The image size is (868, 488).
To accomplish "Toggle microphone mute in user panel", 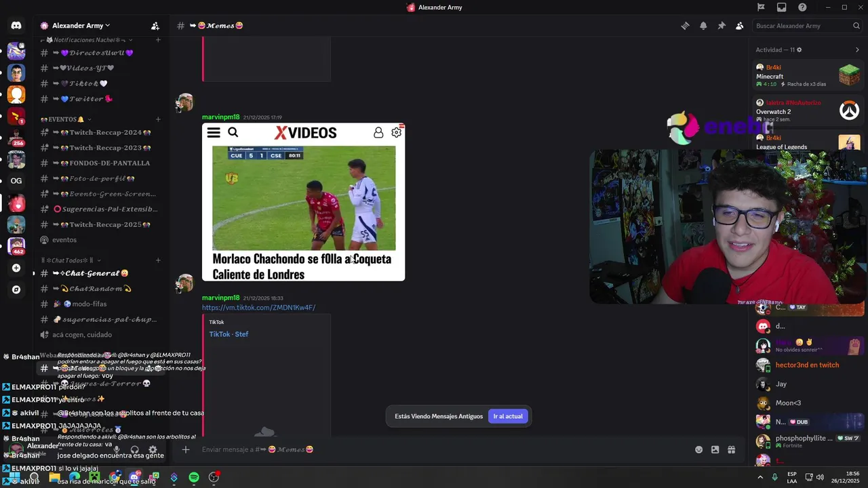I will (117, 449).
